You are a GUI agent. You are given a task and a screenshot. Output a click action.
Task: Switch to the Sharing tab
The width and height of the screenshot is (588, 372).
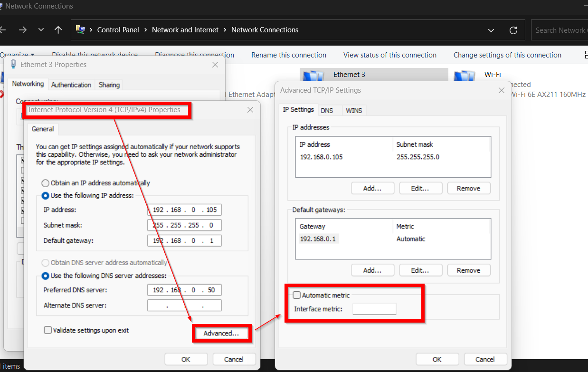point(109,85)
